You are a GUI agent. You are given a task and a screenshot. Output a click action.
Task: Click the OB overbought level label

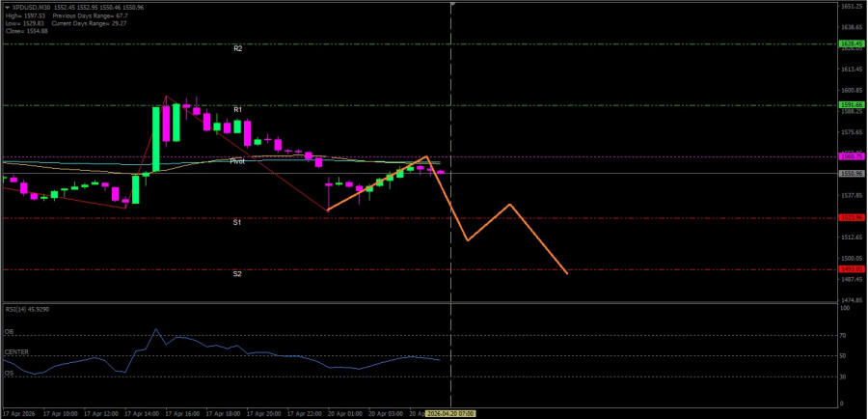coord(9,333)
